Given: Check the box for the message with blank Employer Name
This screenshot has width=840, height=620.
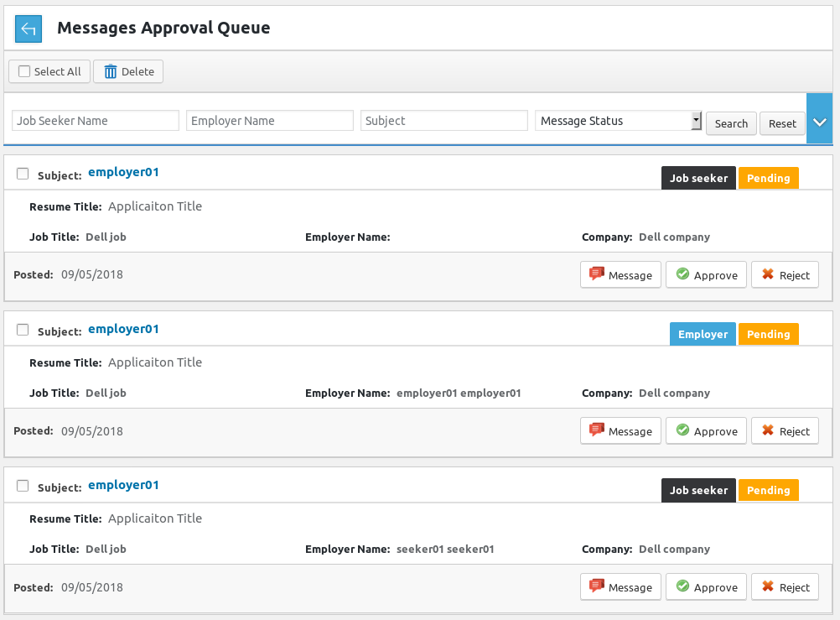Looking at the screenshot, I should pyautogui.click(x=23, y=173).
